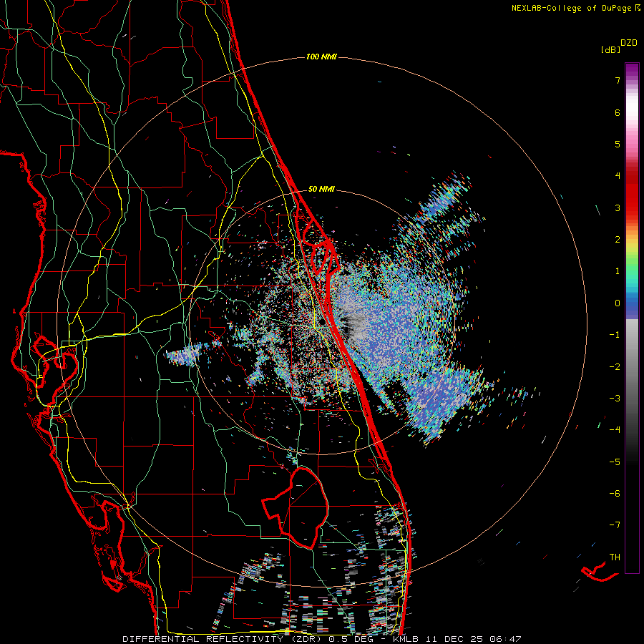
Task: Click the -1 value on color scale
Action: click(615, 335)
